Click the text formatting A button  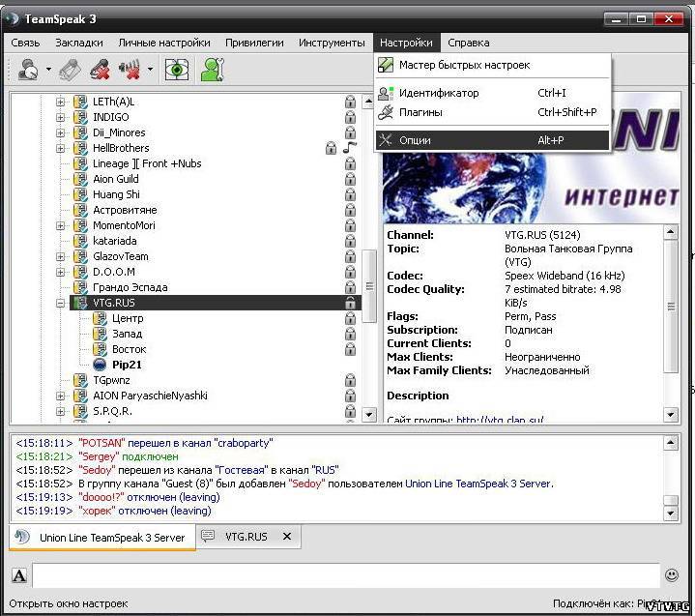(x=19, y=575)
